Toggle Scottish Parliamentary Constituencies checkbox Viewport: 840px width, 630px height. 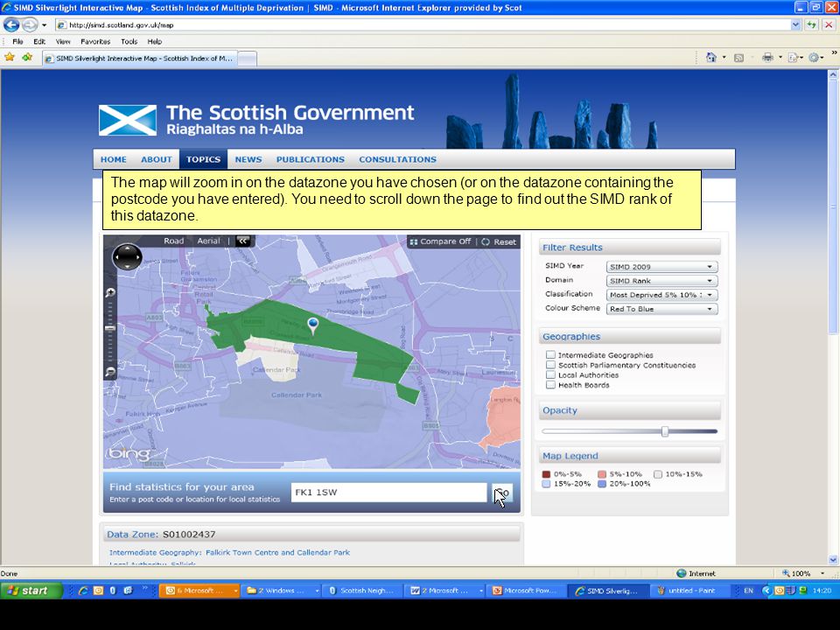tap(550, 365)
